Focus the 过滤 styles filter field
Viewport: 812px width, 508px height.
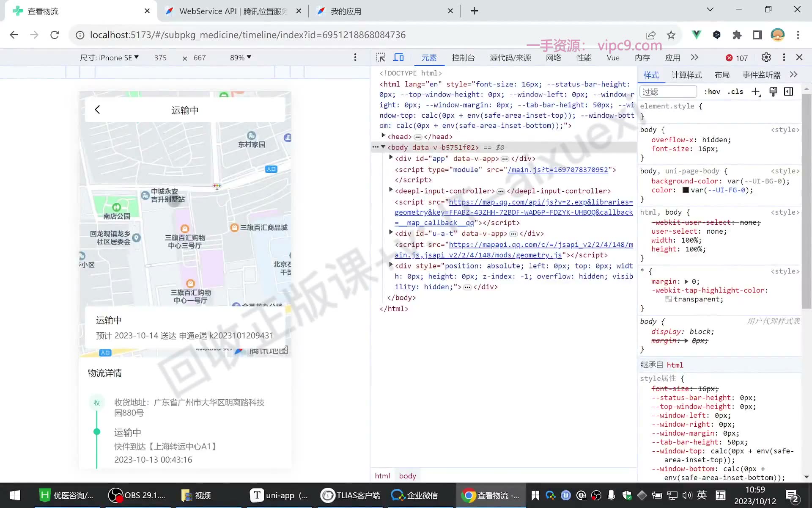tap(668, 91)
